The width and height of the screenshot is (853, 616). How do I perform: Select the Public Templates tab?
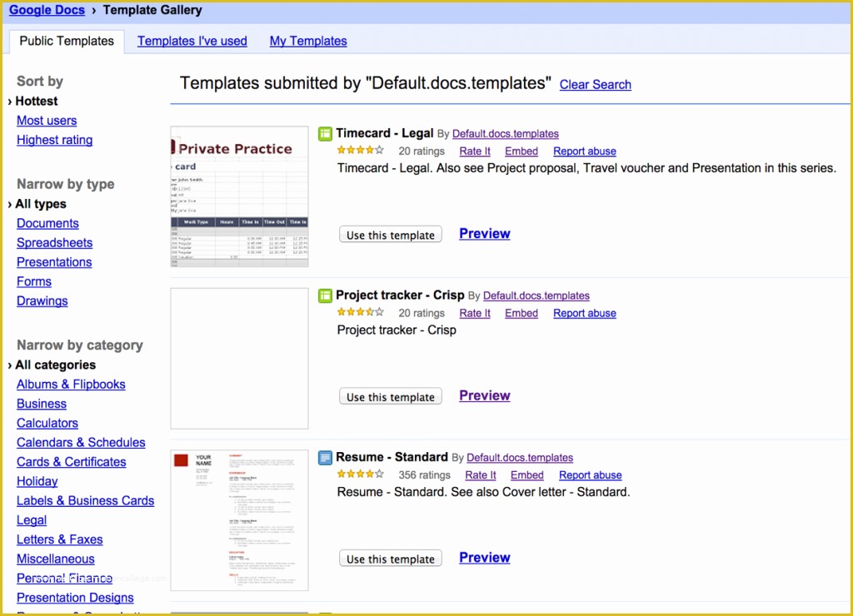[67, 41]
